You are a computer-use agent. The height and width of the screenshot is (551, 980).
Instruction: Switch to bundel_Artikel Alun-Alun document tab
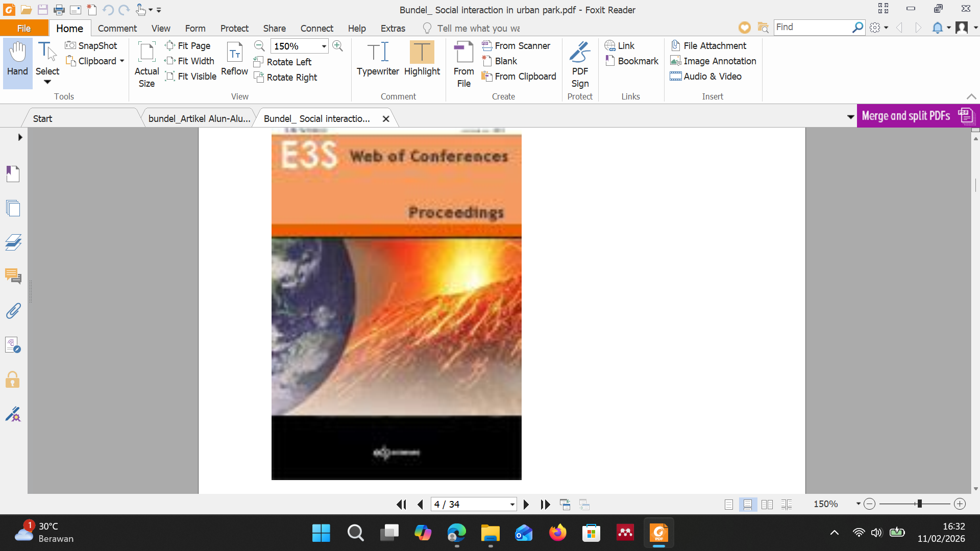point(199,118)
